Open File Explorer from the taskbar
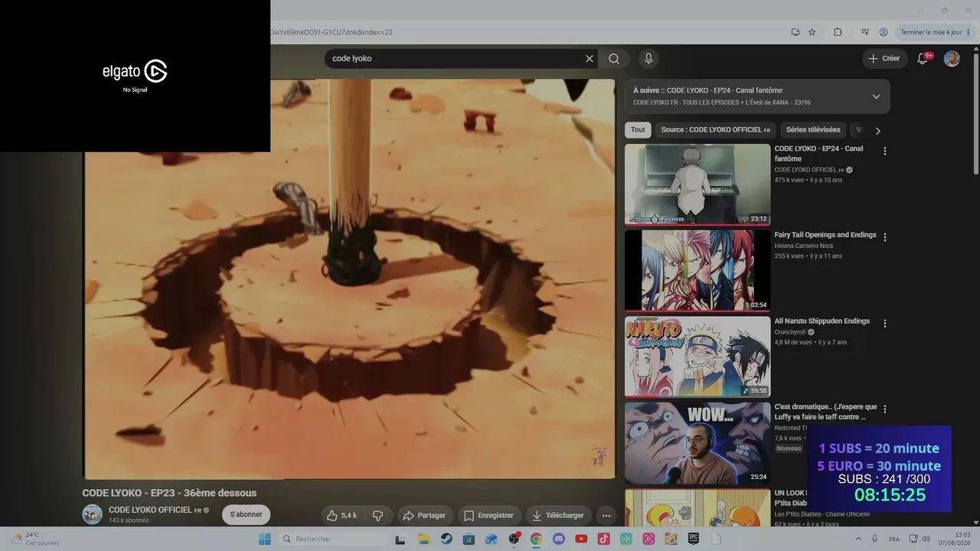Screen dimensions: 980x551 pyautogui.click(x=423, y=539)
